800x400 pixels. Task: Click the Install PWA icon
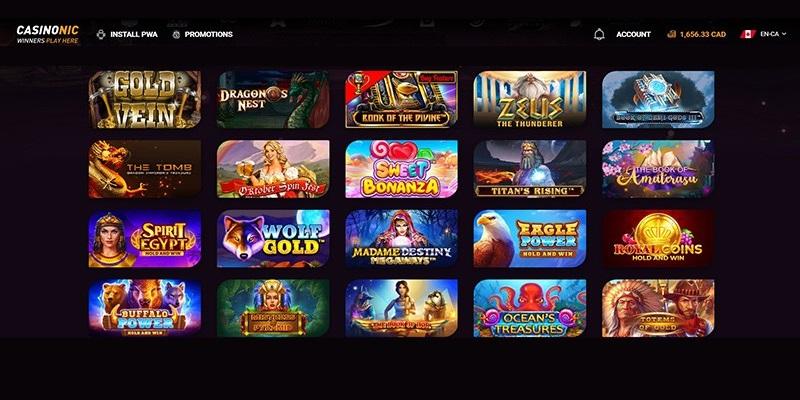pos(101,34)
